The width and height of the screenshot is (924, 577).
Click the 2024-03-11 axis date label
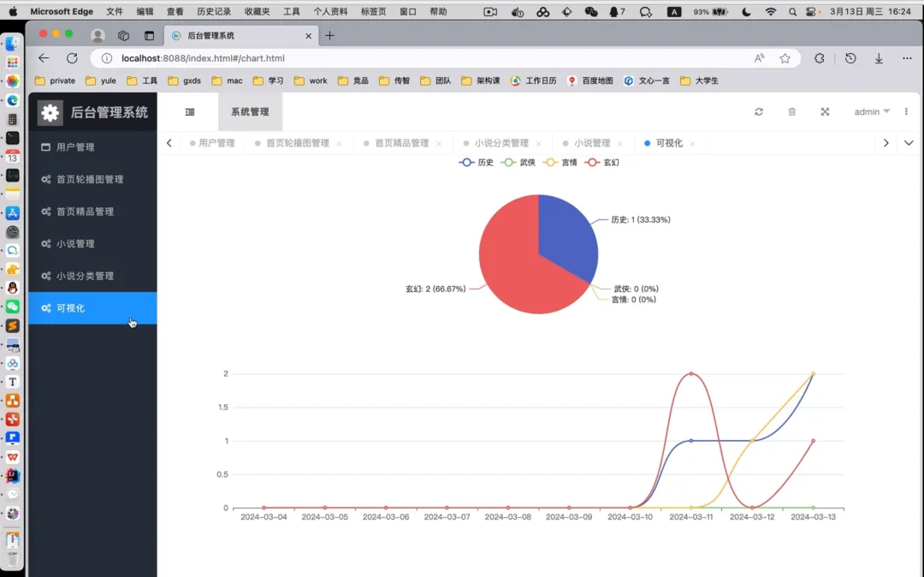coord(690,517)
